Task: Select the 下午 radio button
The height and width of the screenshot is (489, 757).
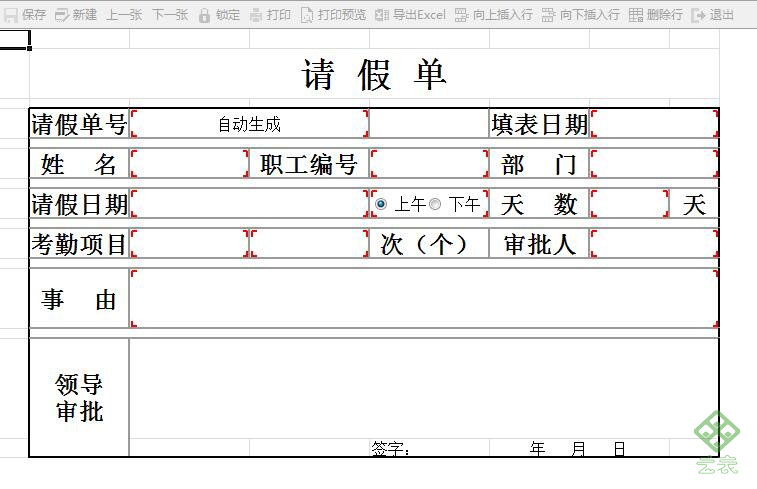Action: click(x=435, y=204)
